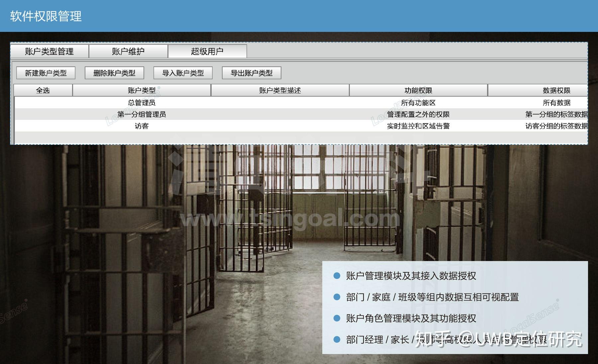598x364 pixels.
Task: Select the 第一分组管理员 row
Action: point(301,114)
